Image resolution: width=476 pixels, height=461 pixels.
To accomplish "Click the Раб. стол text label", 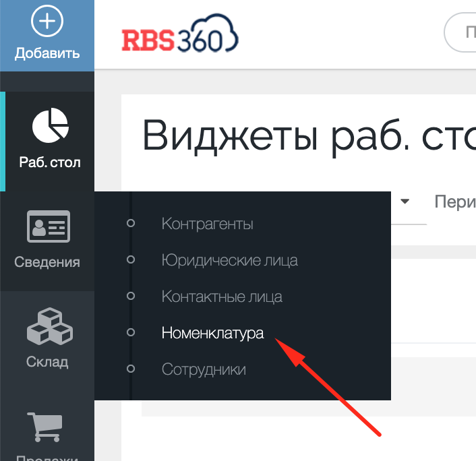I will click(x=50, y=162).
